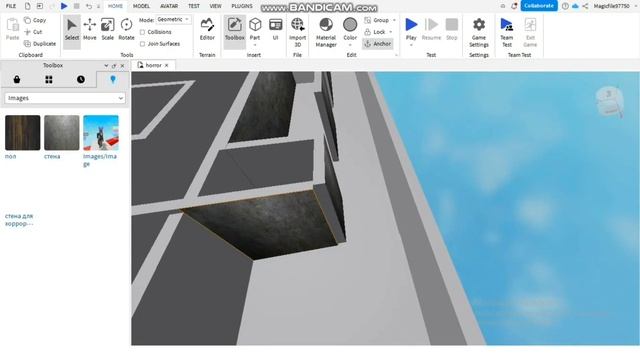Viewport: 640px width, 360px height.
Task: Undock the Toolbox panel
Action: click(x=114, y=65)
